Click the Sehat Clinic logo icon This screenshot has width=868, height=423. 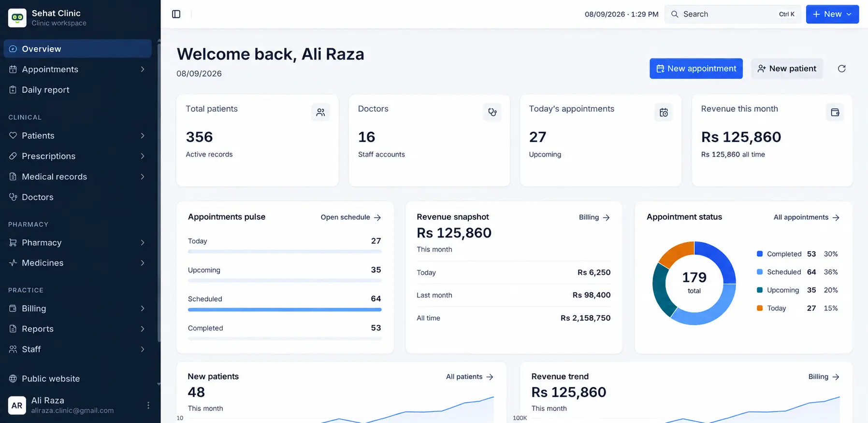17,18
